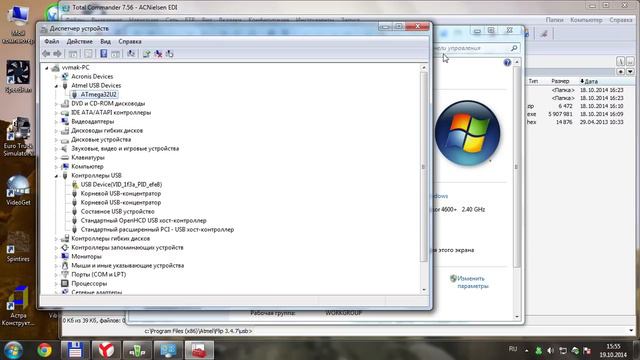The image size is (640, 360).
Task: Switch to Total Commander floppy taskbar icon
Action: (75, 350)
